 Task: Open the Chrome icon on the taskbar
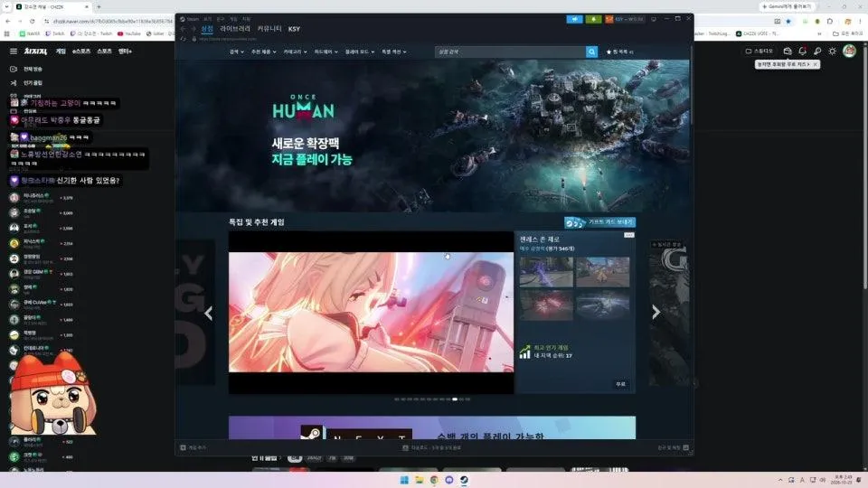click(434, 480)
